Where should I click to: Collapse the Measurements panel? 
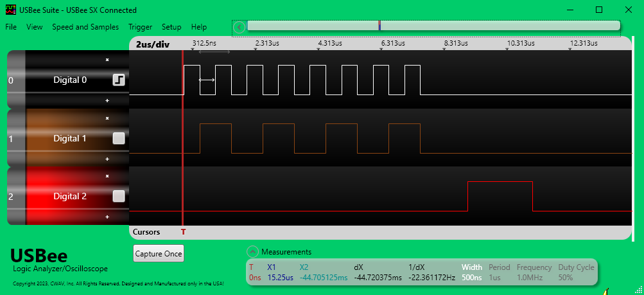[x=251, y=251]
